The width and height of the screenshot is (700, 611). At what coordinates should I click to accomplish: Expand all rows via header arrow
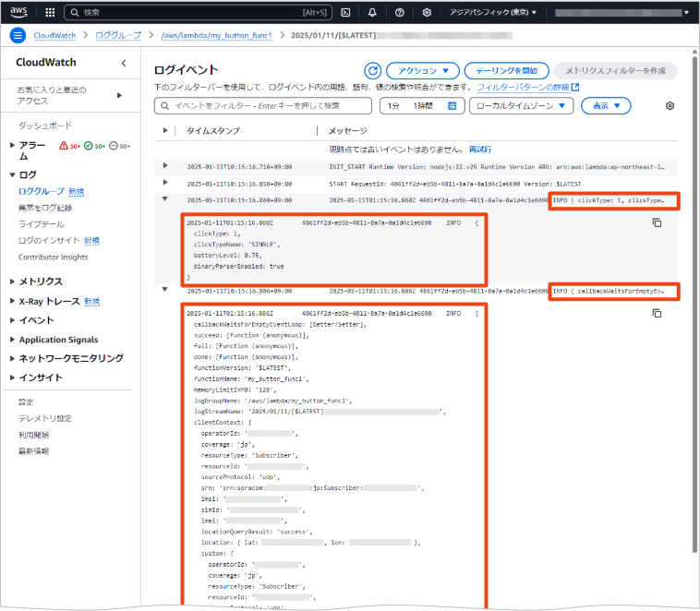[165, 130]
